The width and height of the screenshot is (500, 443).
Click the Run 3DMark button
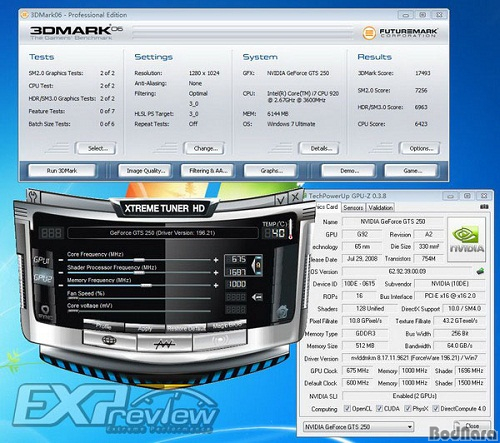(x=62, y=171)
